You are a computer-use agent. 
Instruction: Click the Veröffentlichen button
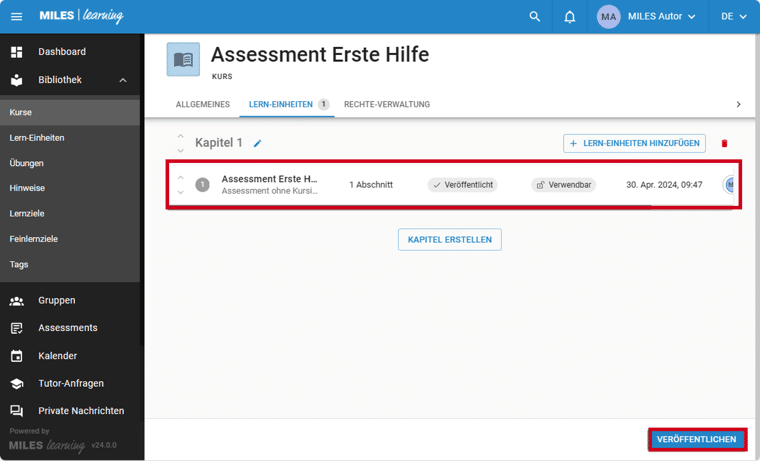[697, 440]
